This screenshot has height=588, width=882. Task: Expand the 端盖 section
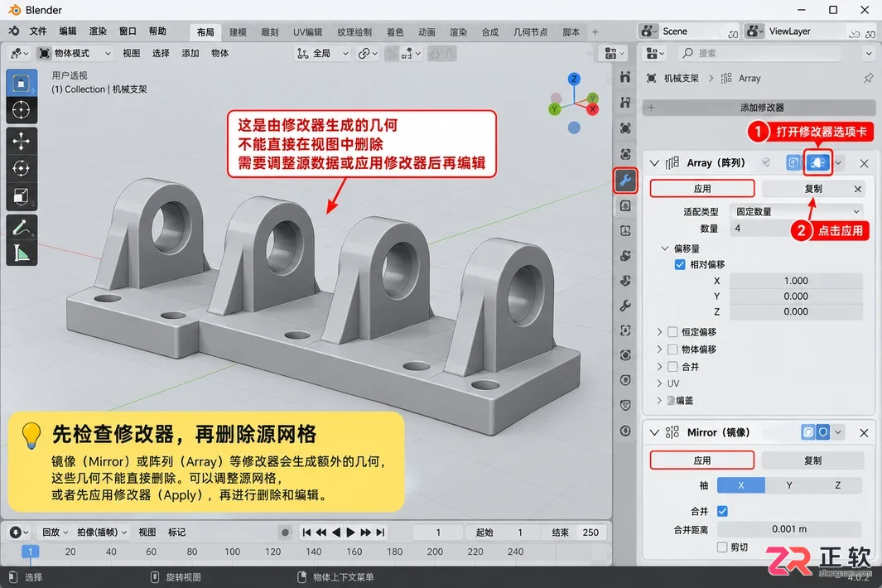659,401
